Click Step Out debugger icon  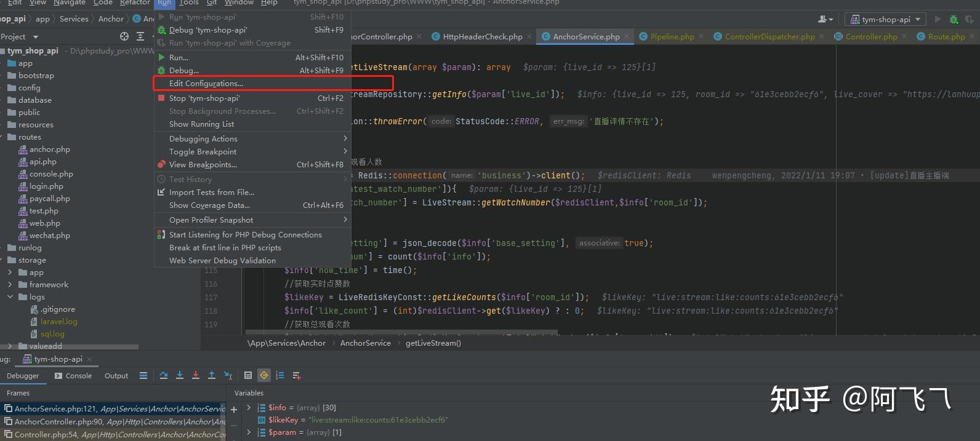212,375
